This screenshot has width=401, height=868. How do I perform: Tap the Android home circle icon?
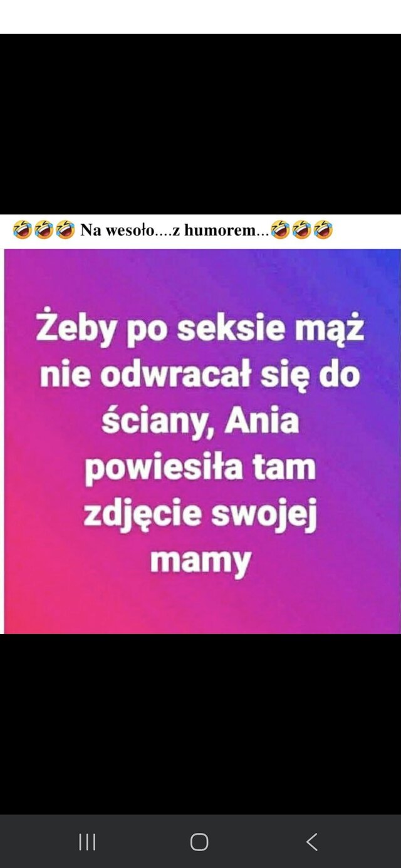click(199, 842)
